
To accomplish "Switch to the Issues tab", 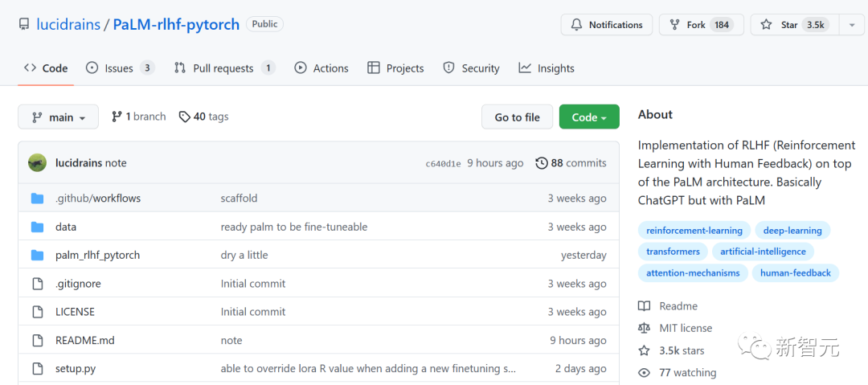I will coord(119,68).
